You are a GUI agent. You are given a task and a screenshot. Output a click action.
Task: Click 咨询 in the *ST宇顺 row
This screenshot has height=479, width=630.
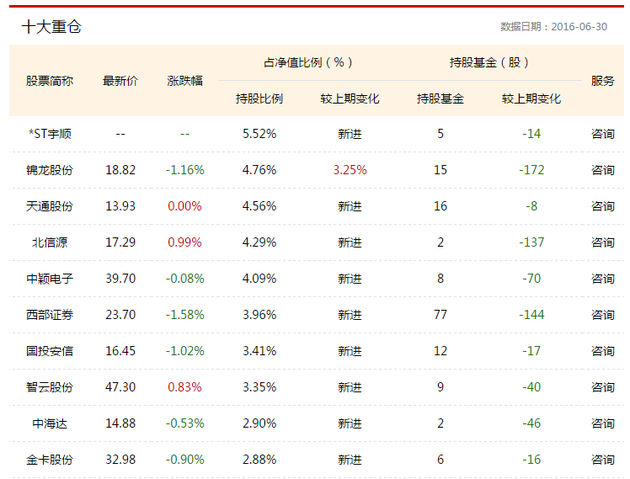(603, 134)
